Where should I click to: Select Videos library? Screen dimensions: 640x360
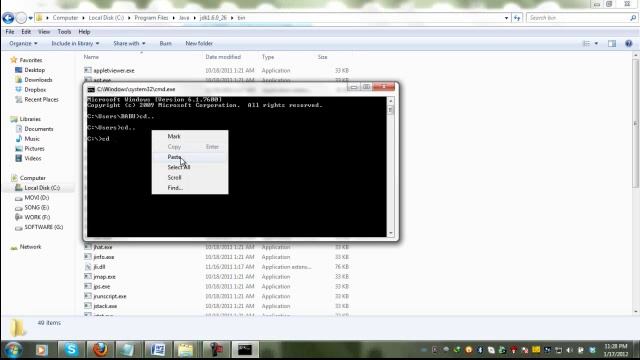(x=33, y=158)
